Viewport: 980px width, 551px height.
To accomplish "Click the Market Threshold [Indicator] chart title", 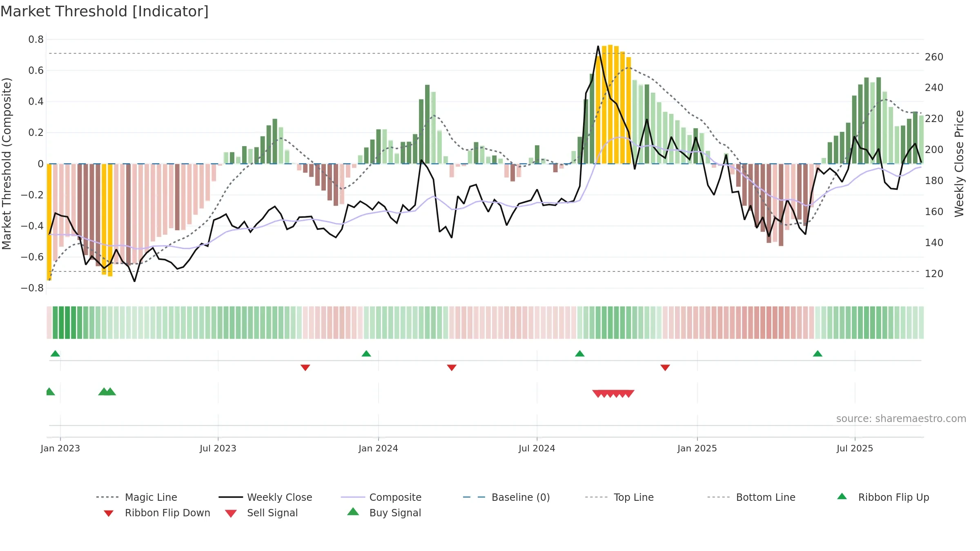I will click(x=105, y=11).
